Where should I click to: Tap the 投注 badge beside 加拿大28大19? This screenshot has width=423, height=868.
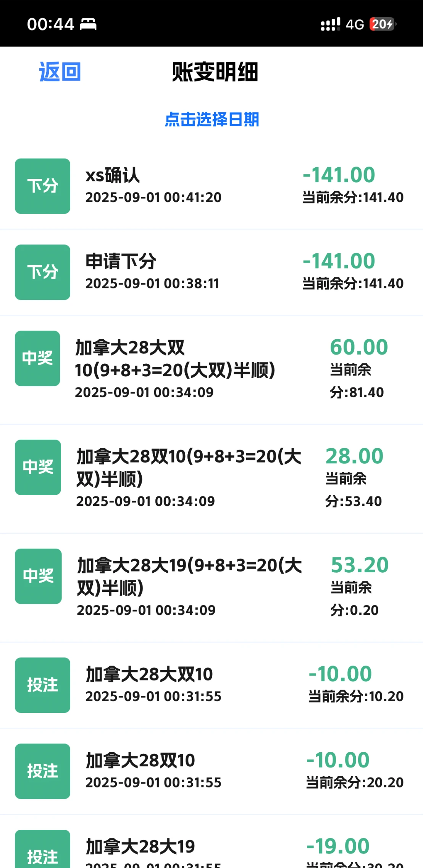[42, 851]
